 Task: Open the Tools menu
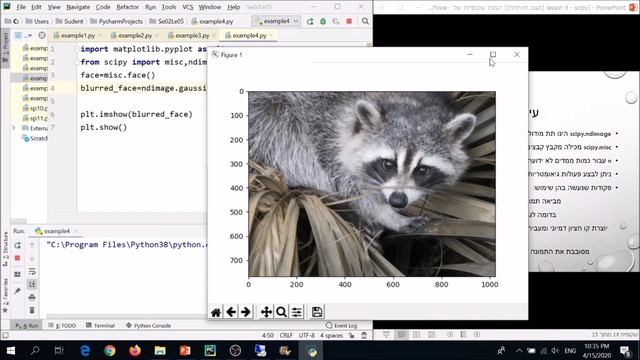(169, 7)
